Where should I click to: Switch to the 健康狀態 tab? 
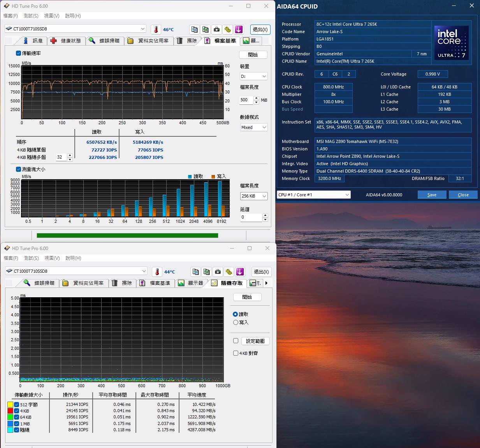click(x=66, y=41)
